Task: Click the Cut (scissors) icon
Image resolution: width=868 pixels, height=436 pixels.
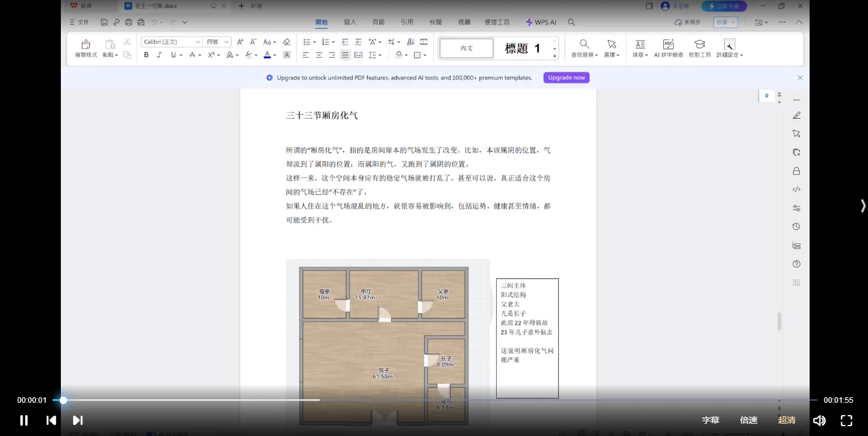Action: [127, 42]
